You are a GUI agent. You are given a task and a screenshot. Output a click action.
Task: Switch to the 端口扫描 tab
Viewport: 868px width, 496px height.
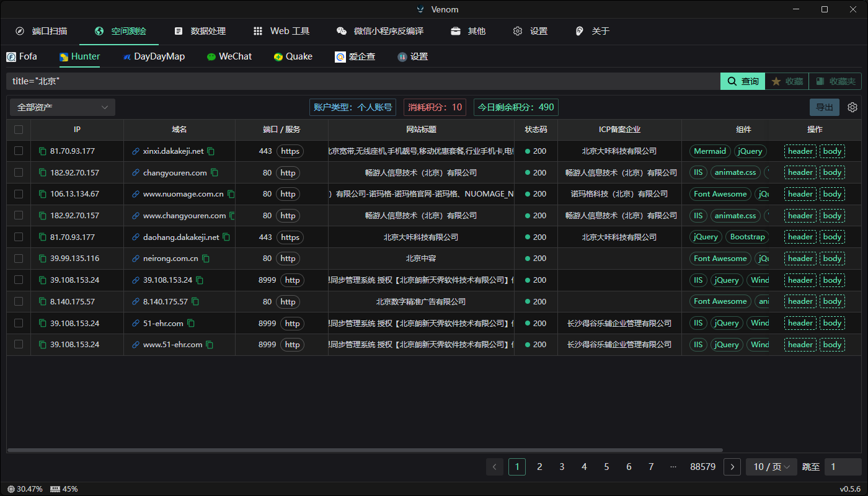[x=41, y=31]
